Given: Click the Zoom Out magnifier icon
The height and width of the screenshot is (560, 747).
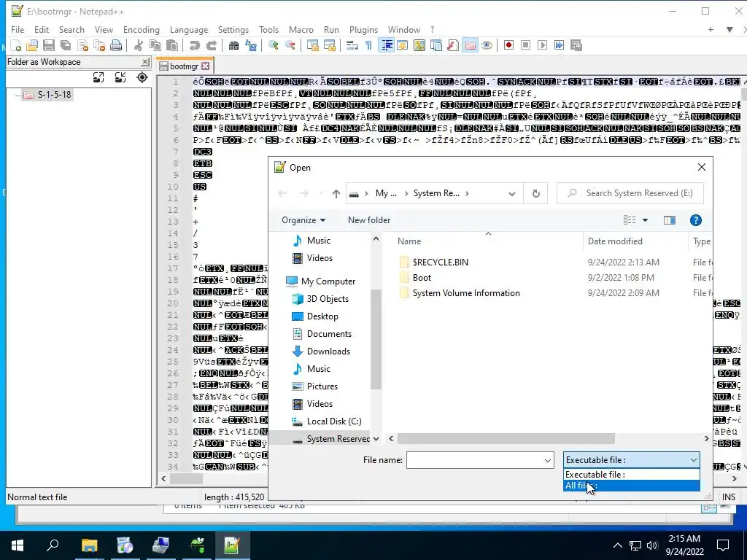Looking at the screenshot, I should [290, 45].
